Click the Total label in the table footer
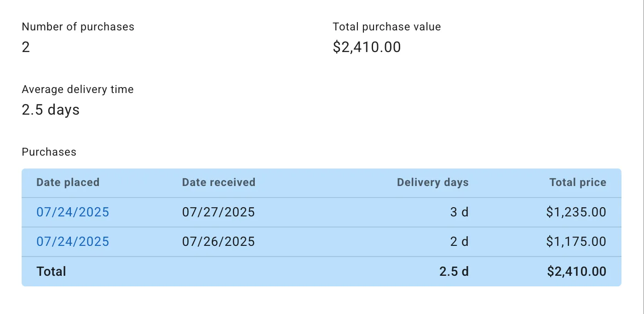The image size is (644, 314). [51, 272]
